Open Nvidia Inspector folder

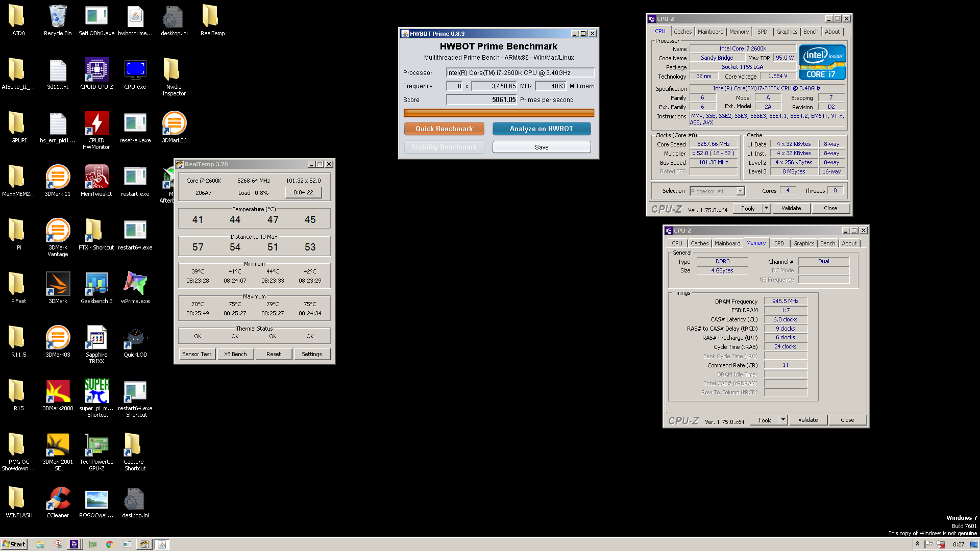(x=174, y=77)
